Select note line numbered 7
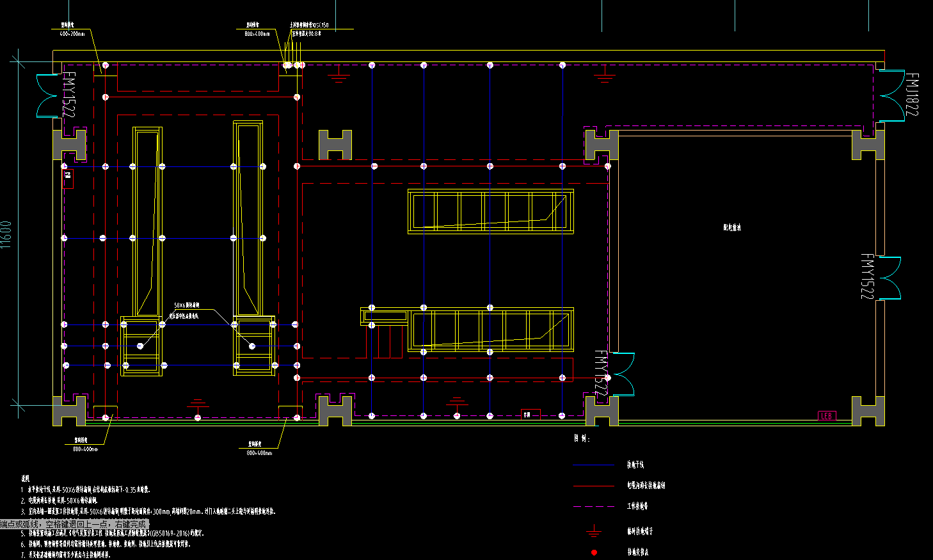This screenshot has height=560, width=933. tap(66, 555)
